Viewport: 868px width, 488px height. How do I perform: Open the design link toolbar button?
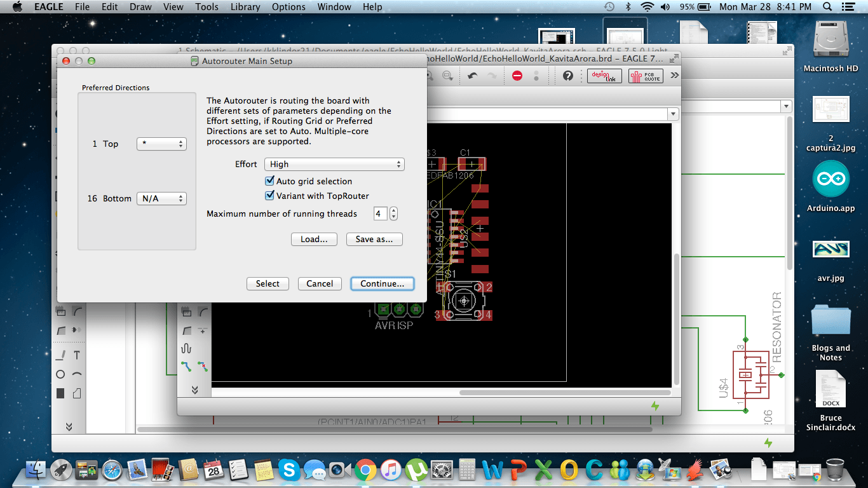coord(604,76)
